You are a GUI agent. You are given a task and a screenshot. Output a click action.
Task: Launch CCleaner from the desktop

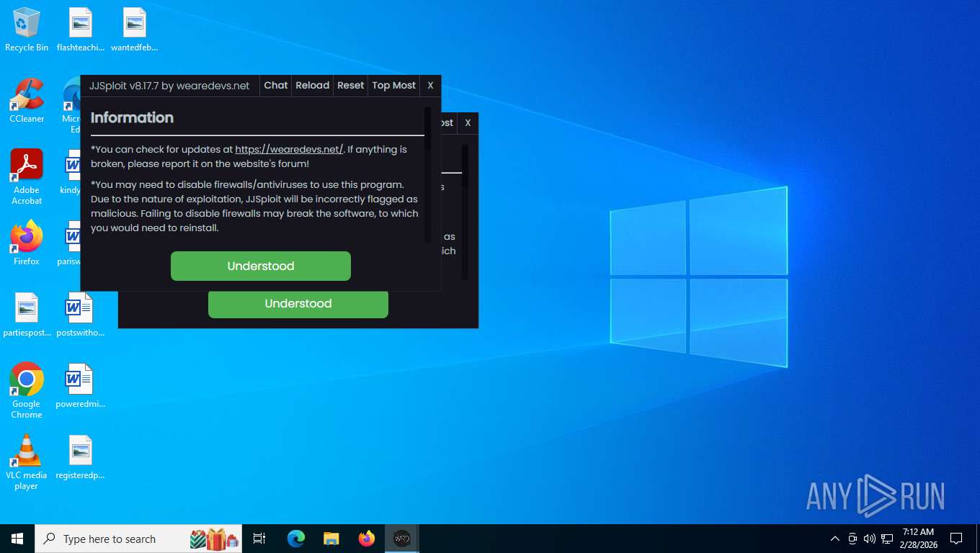tap(27, 101)
